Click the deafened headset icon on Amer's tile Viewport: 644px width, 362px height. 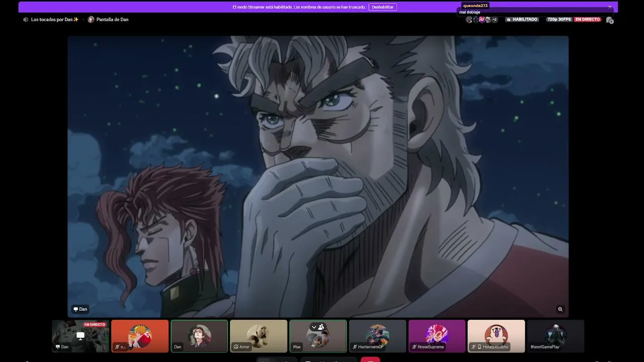[236, 347]
